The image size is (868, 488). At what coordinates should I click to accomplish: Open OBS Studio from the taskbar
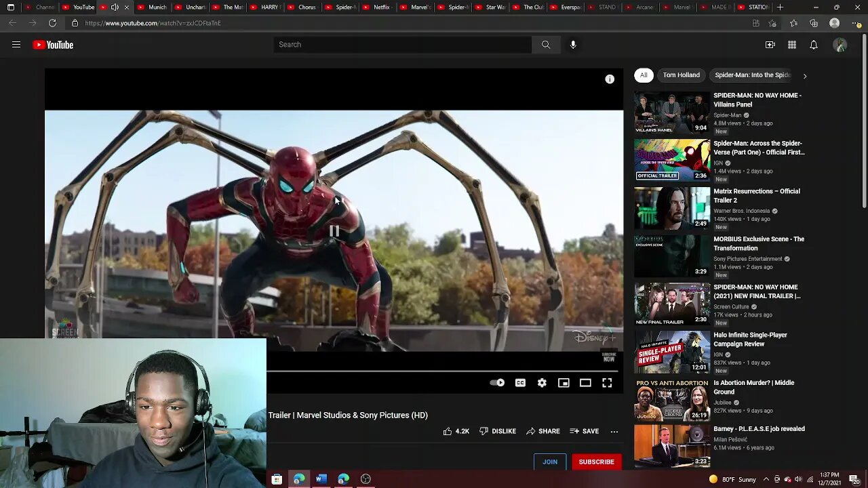tap(366, 479)
